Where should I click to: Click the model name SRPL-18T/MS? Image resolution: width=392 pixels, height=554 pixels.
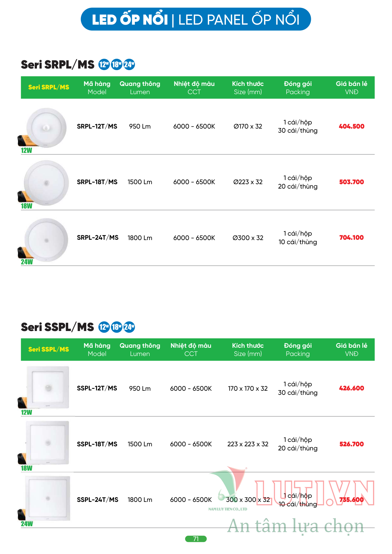[x=97, y=182]
